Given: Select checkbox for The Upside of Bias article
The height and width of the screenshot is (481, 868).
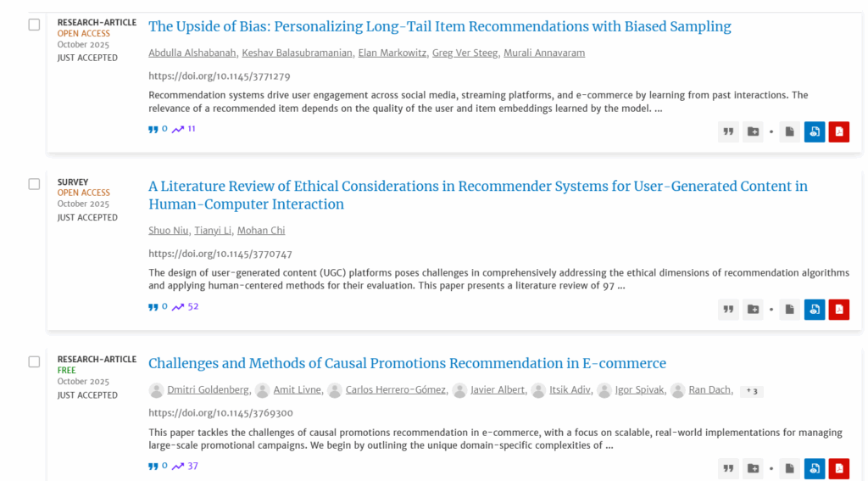Looking at the screenshot, I should click(34, 25).
